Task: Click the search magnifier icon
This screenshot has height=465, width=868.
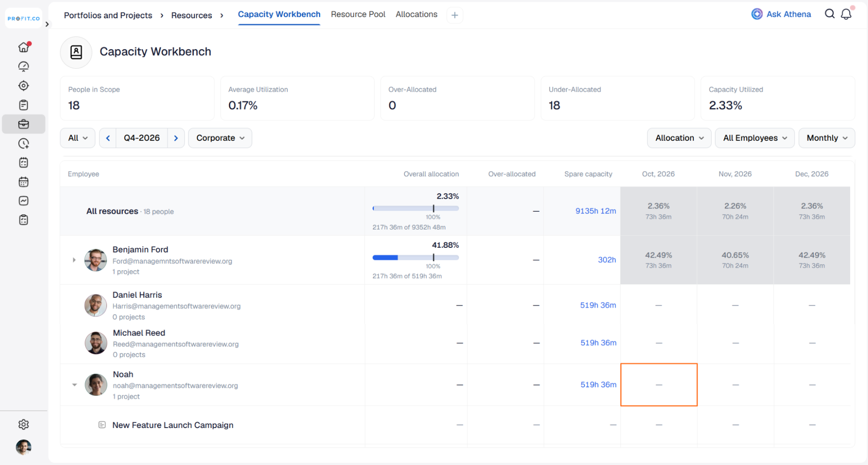Action: [x=829, y=14]
